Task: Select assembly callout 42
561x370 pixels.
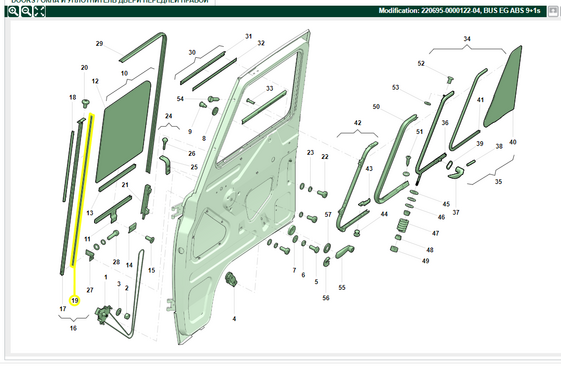Action: (x=358, y=123)
